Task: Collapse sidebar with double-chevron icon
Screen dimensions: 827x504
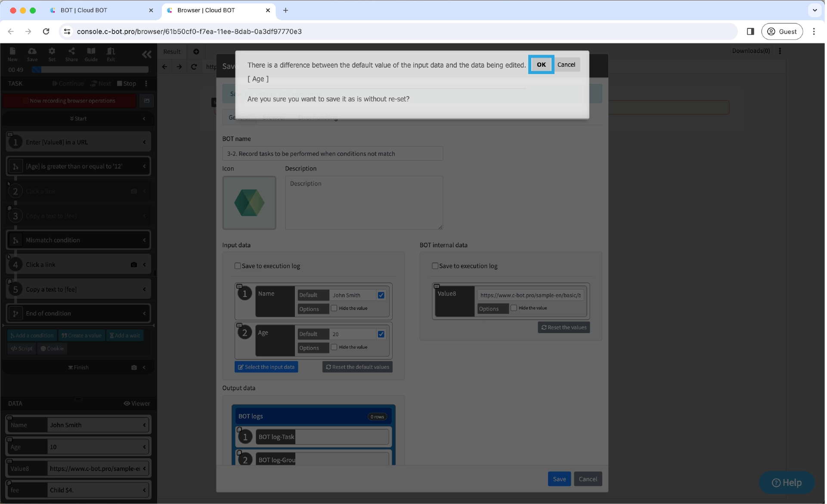Action: 146,54
